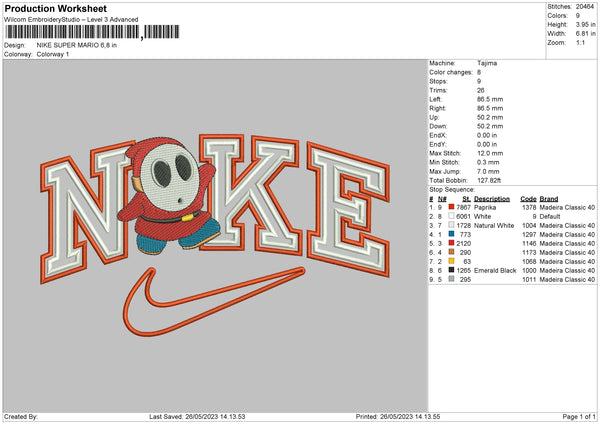Click the Left value '86.5 mm'

tap(490, 99)
